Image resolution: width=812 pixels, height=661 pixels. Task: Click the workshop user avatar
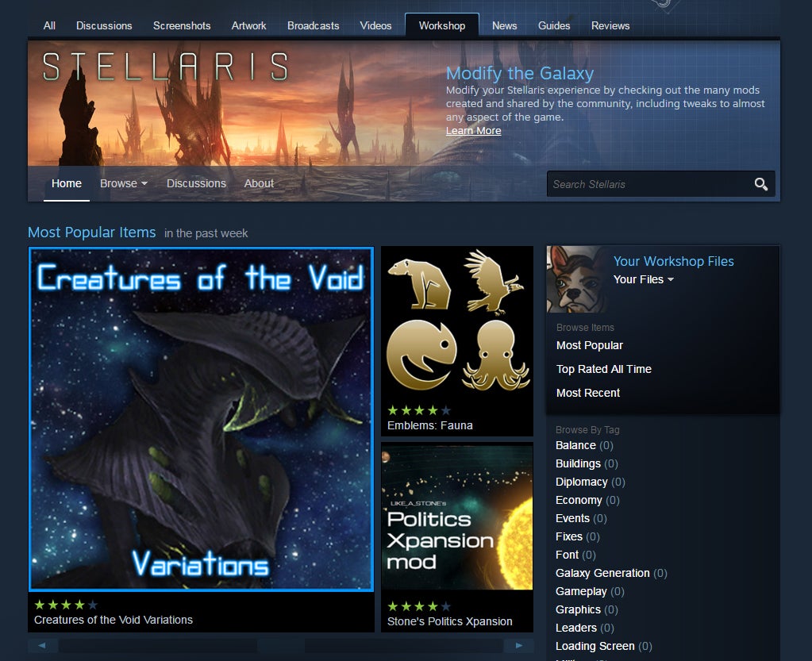point(576,279)
